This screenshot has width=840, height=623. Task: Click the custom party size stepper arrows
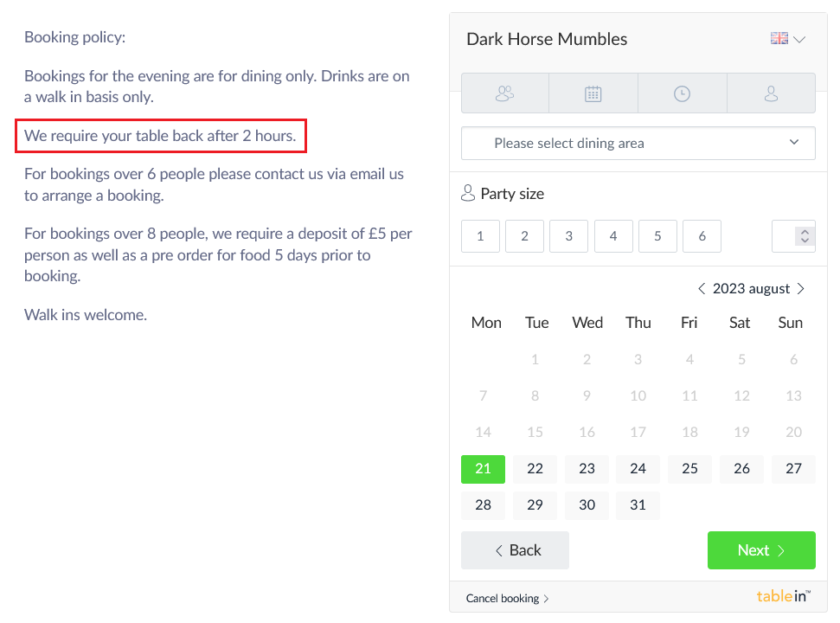tap(805, 236)
